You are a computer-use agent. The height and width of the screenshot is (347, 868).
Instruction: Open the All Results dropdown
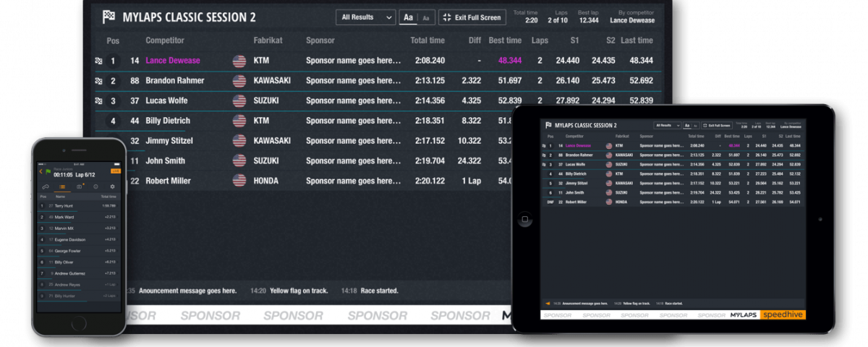365,17
